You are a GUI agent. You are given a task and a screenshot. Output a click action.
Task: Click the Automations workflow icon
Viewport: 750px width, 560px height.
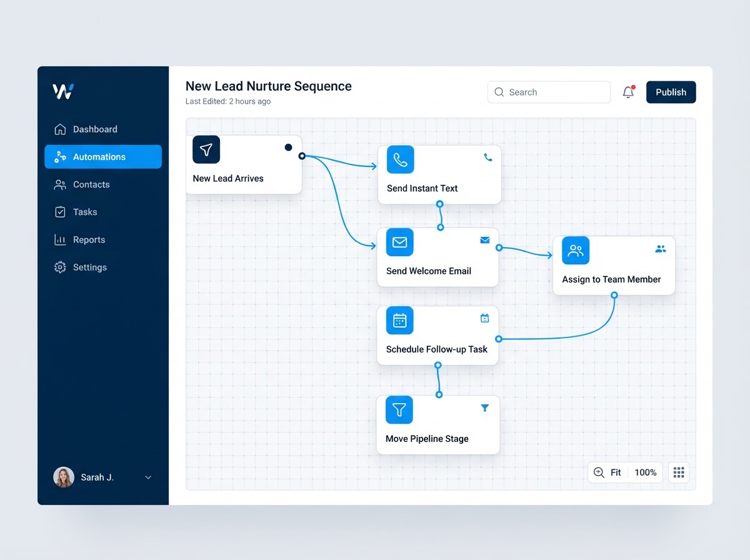click(60, 157)
